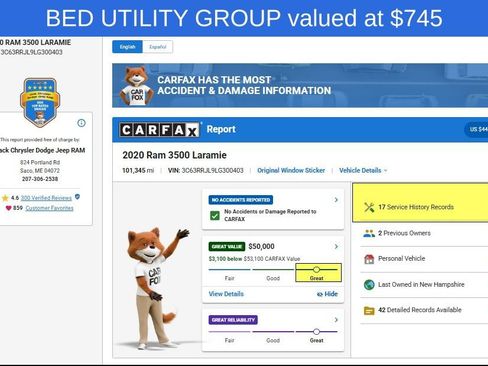Open 42 Detailed Records Available
The width and height of the screenshot is (488, 366).
[424, 311]
